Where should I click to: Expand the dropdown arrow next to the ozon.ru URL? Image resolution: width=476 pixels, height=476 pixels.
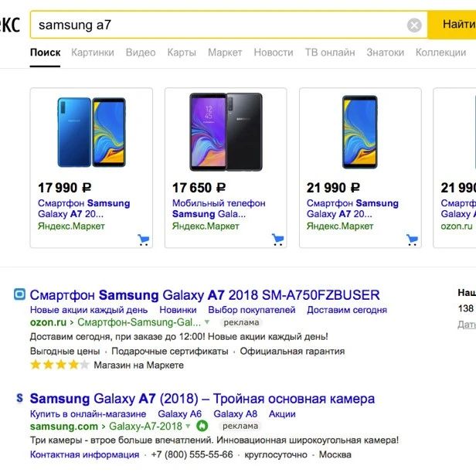[x=207, y=322]
